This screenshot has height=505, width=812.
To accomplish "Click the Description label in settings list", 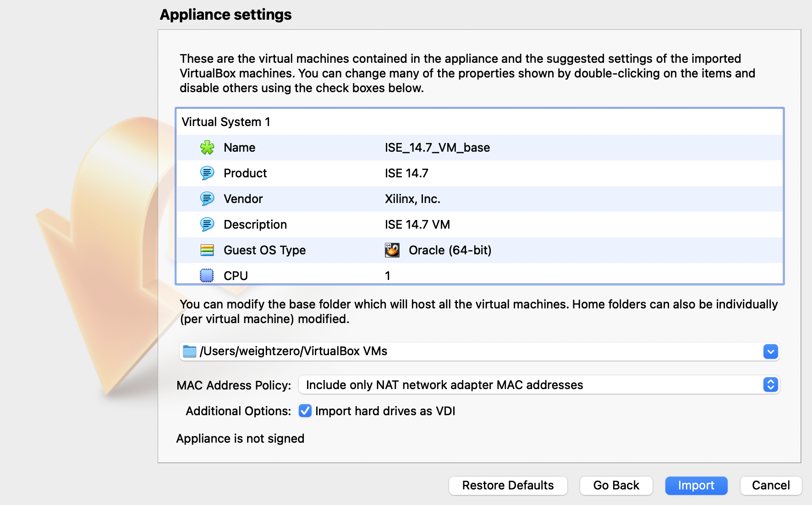I will 255,225.
